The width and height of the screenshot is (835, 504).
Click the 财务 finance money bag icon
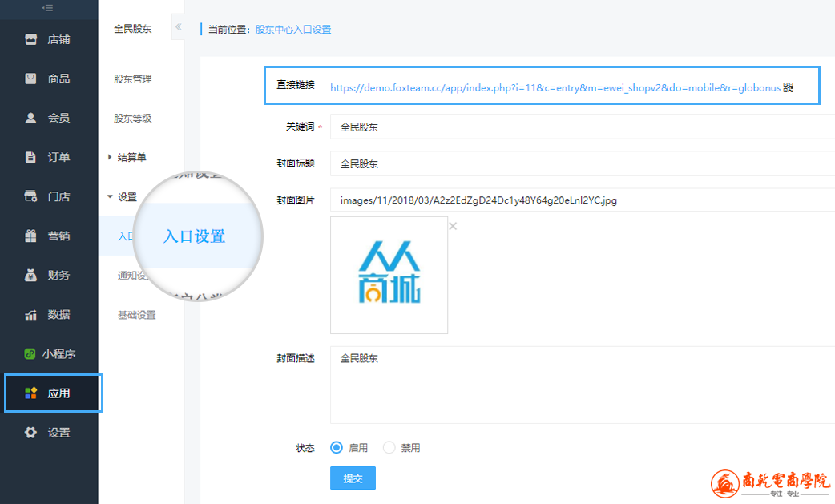point(31,275)
